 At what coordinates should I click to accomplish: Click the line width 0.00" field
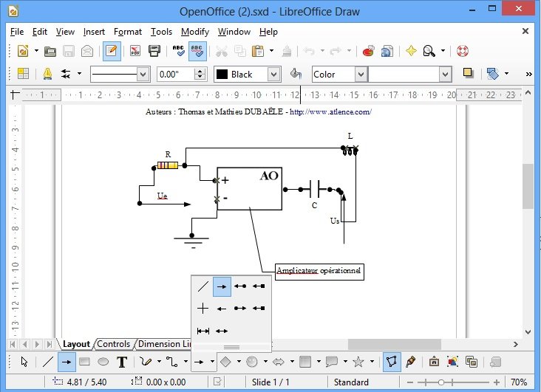176,74
